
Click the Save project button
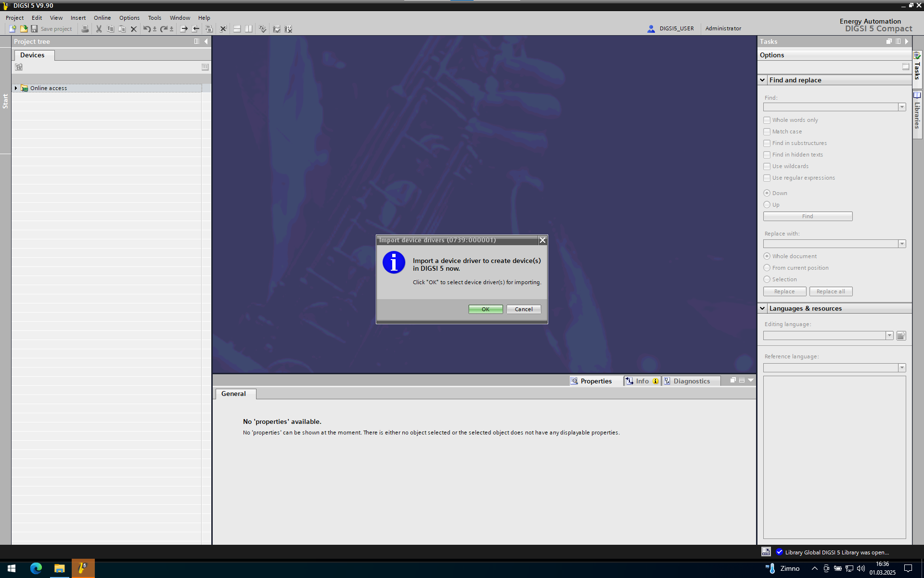point(51,29)
